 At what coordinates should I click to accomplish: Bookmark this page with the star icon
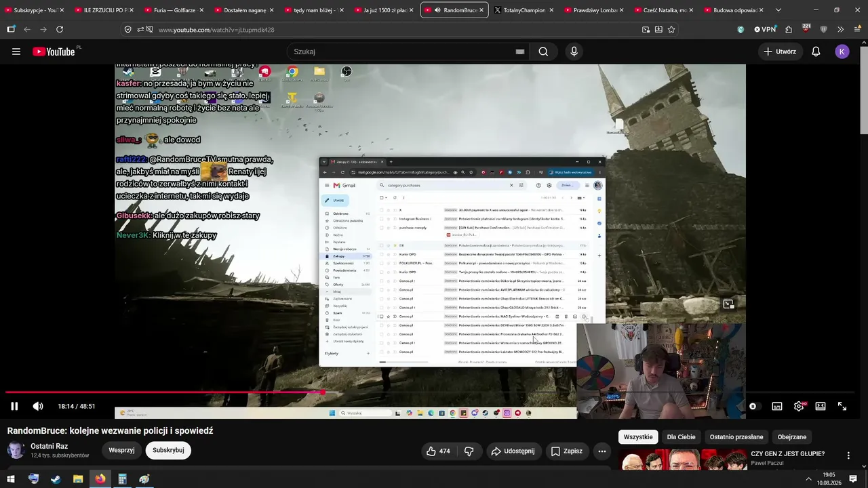point(671,30)
